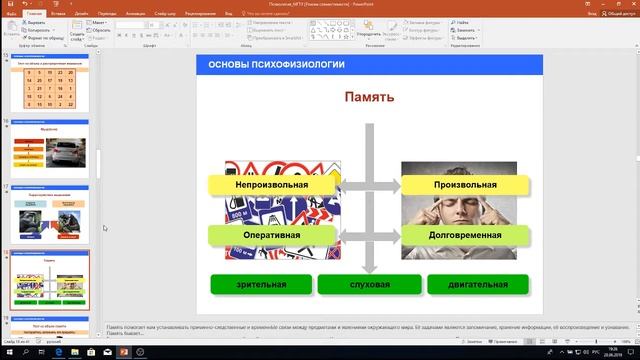Switch to Вид ribbon tab

point(229,13)
